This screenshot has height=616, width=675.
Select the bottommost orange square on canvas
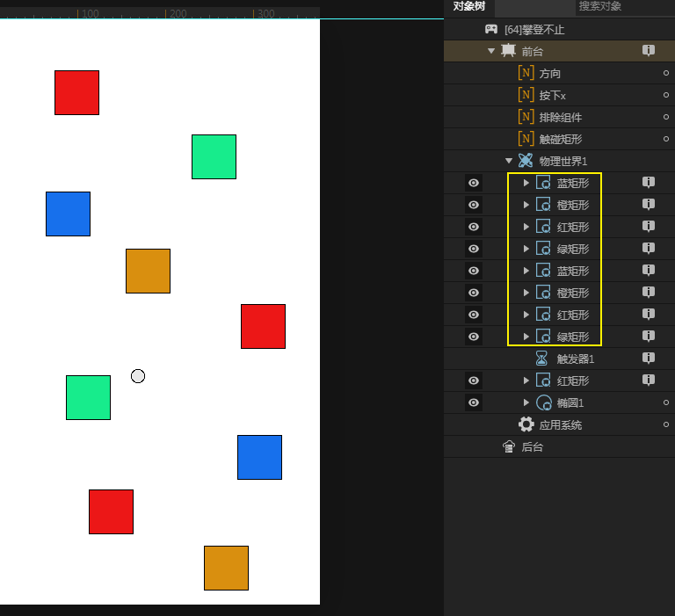[226, 568]
